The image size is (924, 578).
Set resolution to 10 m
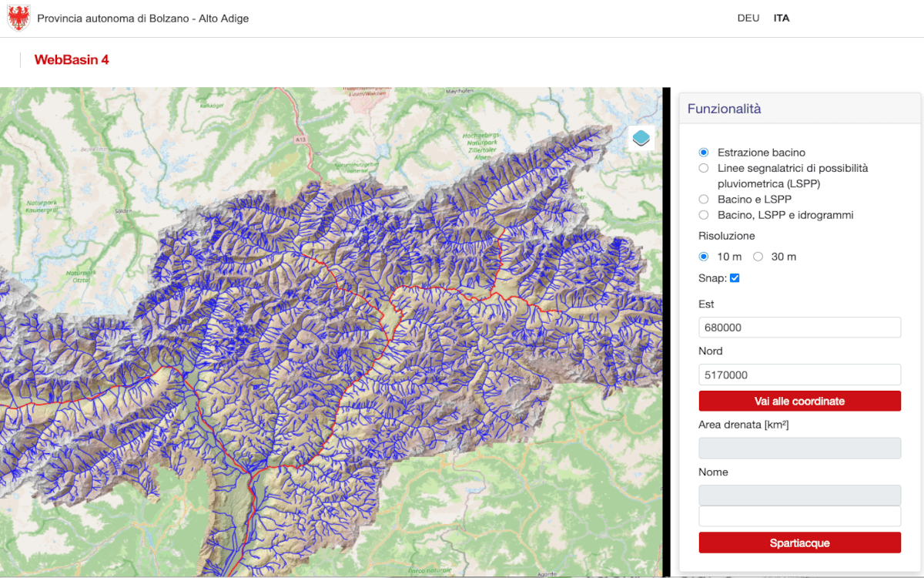pos(703,257)
